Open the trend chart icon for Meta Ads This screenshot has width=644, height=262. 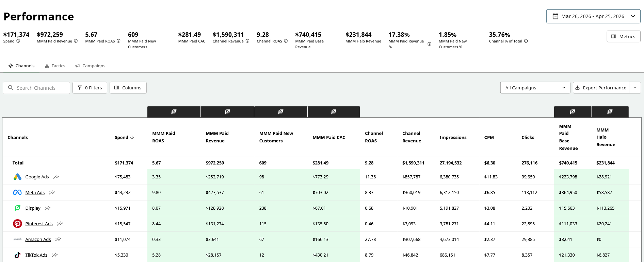52,192
